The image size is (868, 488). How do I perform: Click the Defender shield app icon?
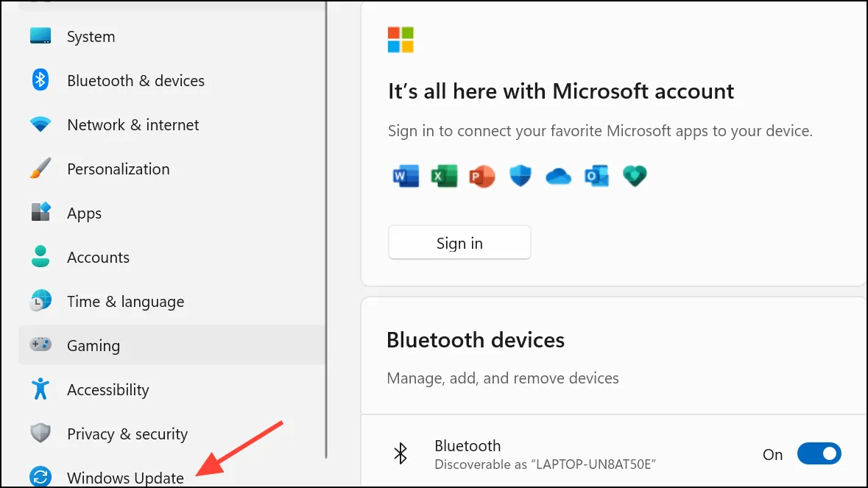click(x=521, y=176)
